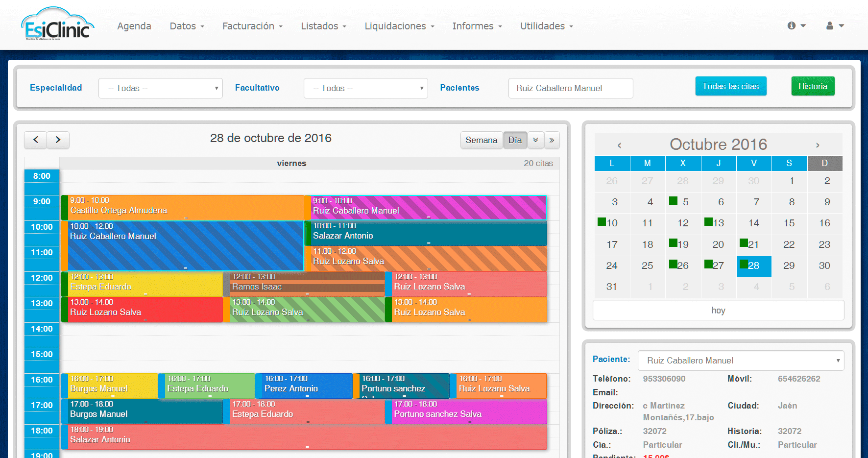Click the double-down chevron view button
Image resolution: width=868 pixels, height=458 pixels.
[535, 140]
